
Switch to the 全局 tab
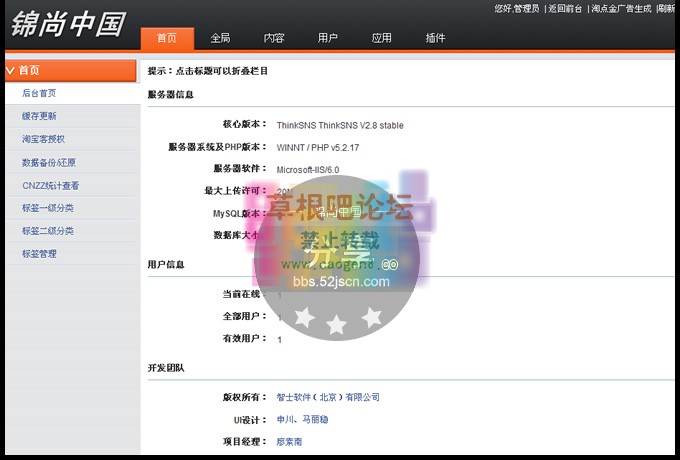pos(220,39)
